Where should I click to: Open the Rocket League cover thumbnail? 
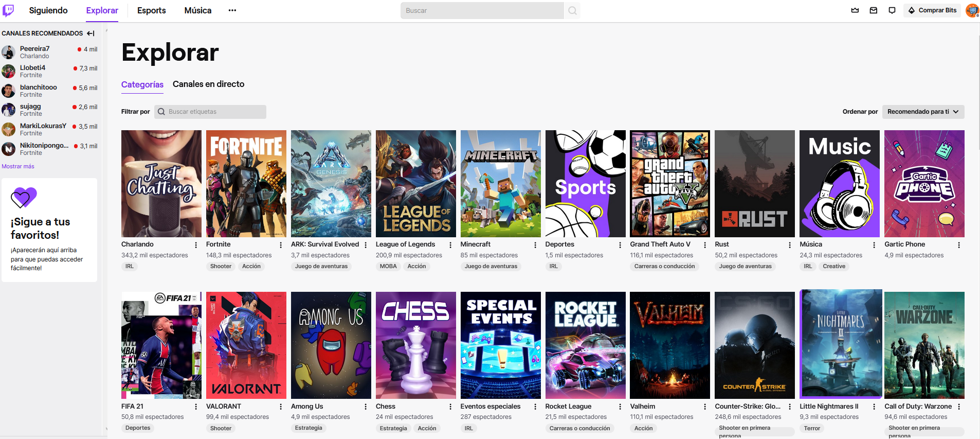click(586, 345)
